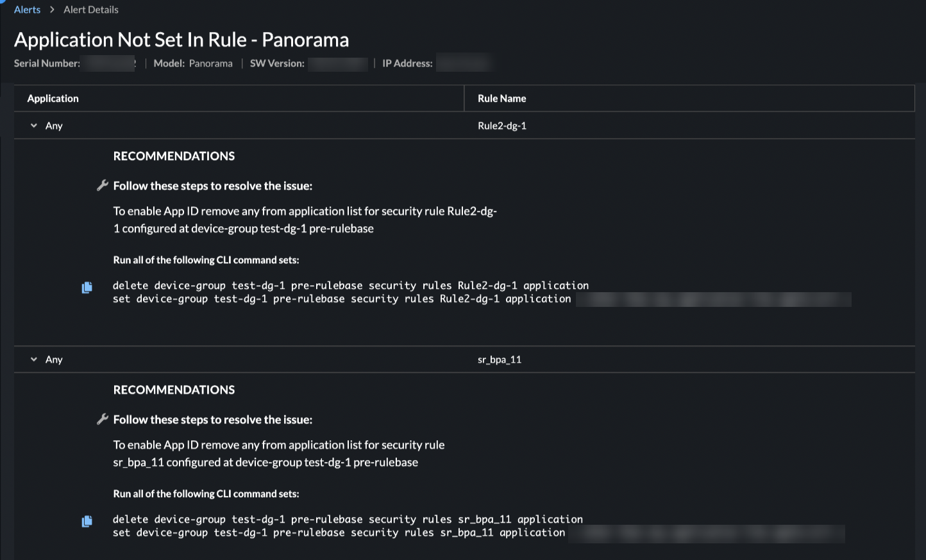Click the wrench icon under sr_bpa_11 recommendations
Image resolution: width=926 pixels, height=560 pixels.
(102, 419)
